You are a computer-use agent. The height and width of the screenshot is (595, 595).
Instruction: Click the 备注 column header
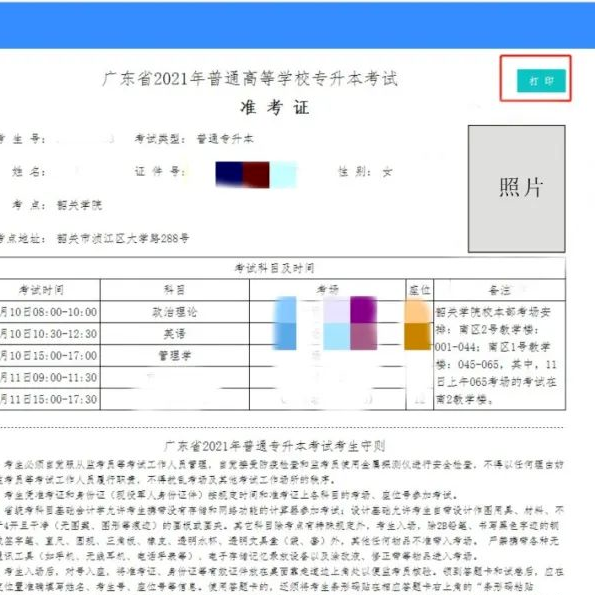pos(499,290)
